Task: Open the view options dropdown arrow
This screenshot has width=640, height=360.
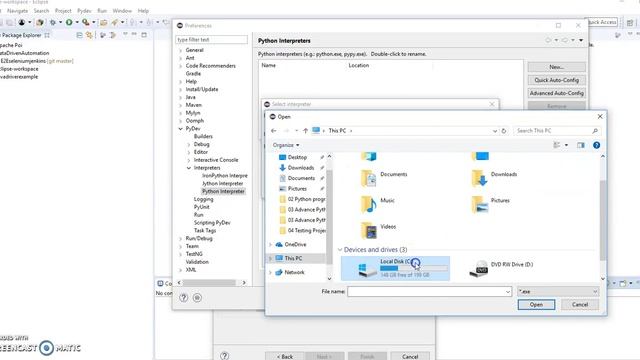Action: tap(566, 145)
